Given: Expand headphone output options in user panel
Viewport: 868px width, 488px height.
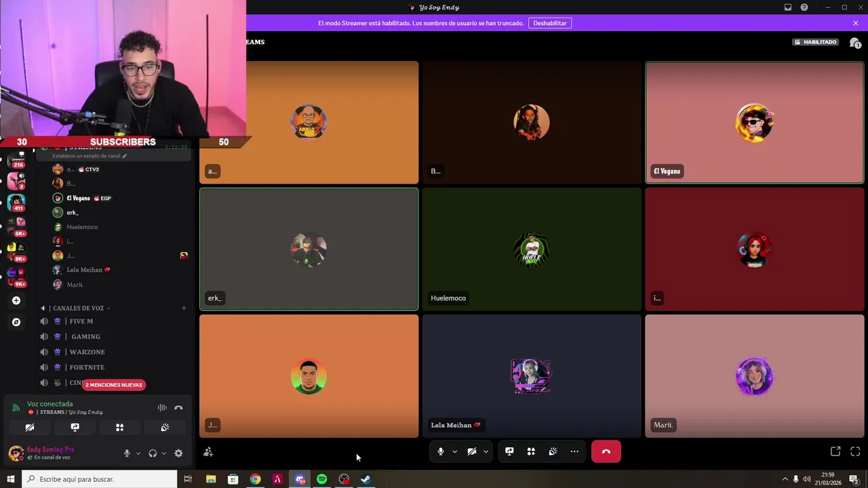Looking at the screenshot, I should point(164,453).
